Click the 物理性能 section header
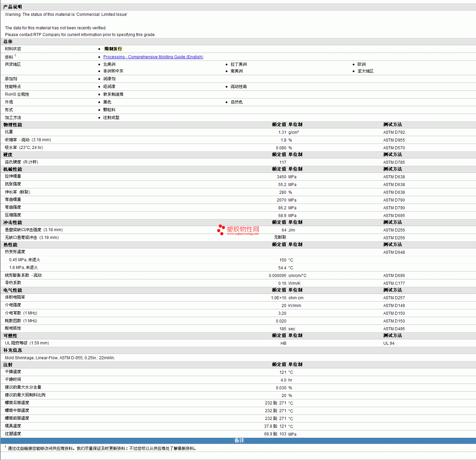 [12, 125]
